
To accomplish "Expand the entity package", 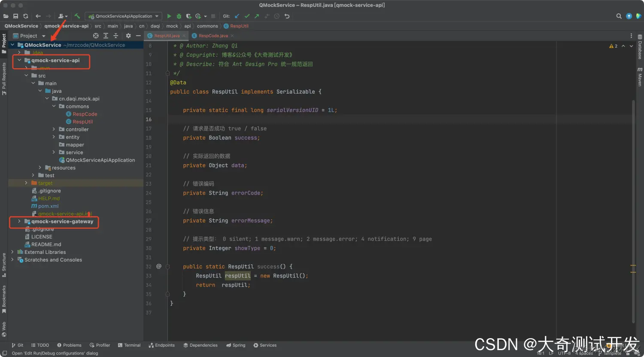I will [54, 137].
